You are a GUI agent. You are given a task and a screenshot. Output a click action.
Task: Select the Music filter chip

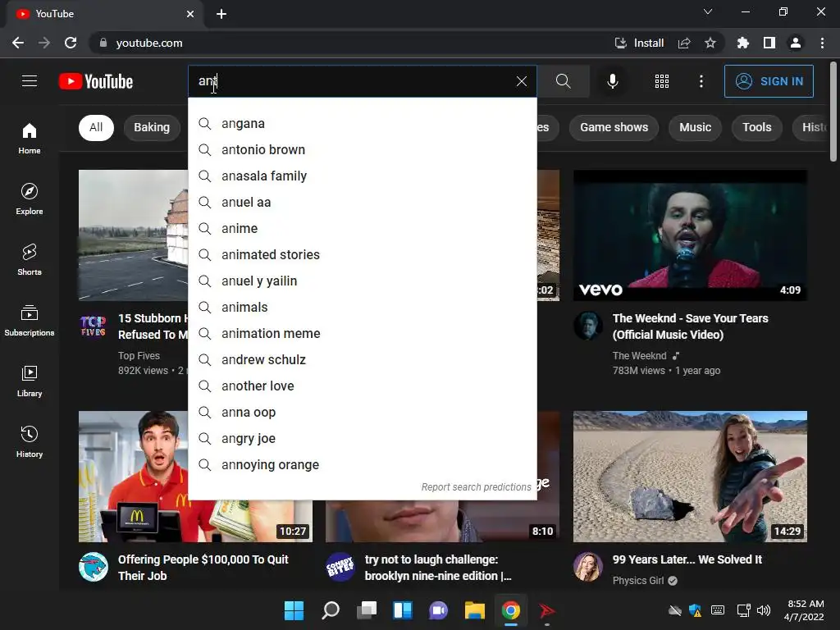(695, 127)
